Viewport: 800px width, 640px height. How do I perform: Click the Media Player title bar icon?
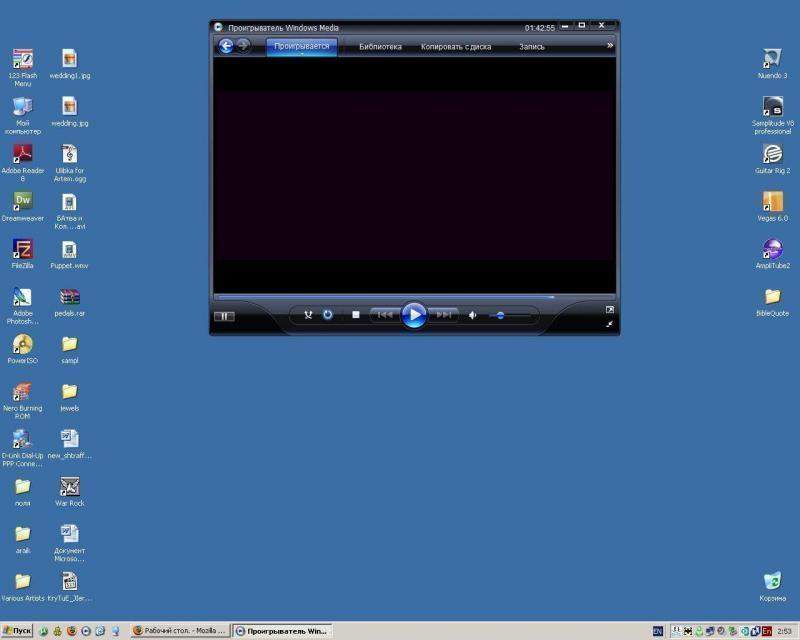coord(218,27)
